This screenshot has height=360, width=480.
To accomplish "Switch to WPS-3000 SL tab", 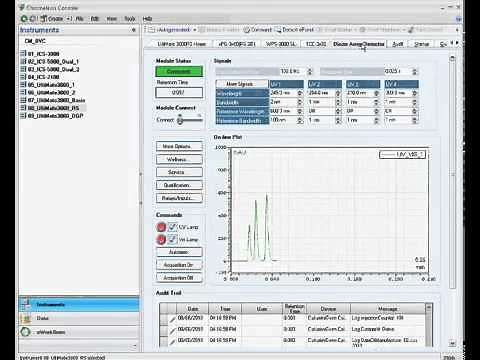I will pyautogui.click(x=281, y=44).
